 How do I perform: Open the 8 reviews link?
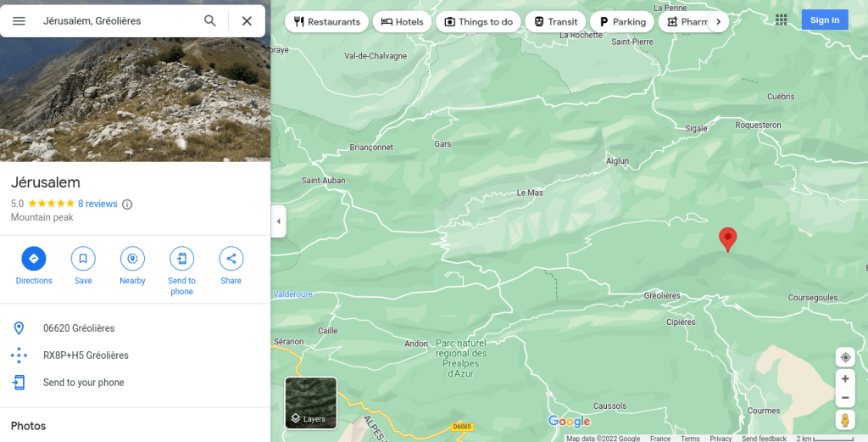(x=97, y=204)
